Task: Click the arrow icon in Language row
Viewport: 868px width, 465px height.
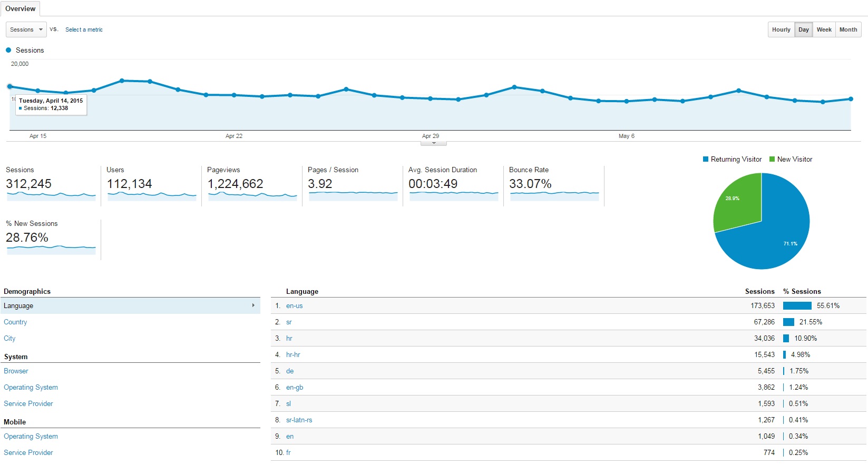Action: coord(253,305)
